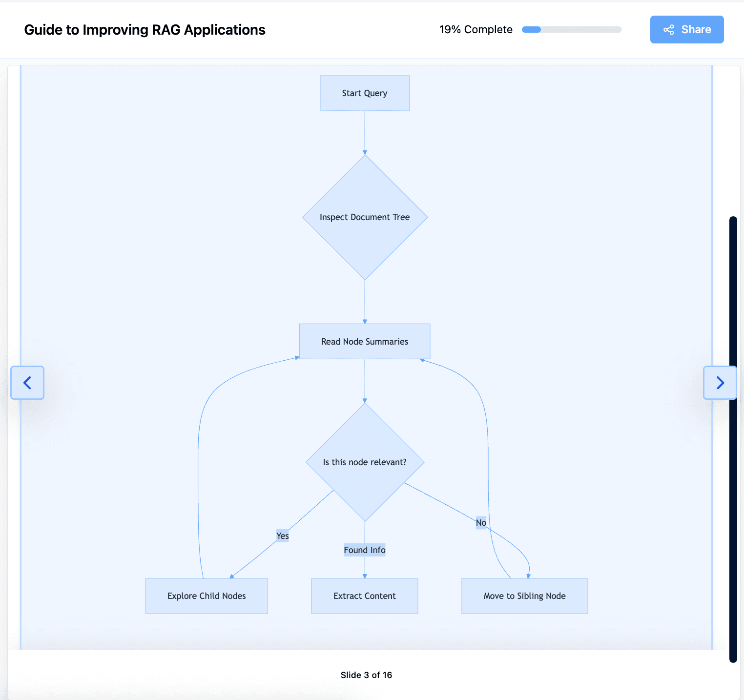Select the 'Read Node Summaries' box

[365, 341]
